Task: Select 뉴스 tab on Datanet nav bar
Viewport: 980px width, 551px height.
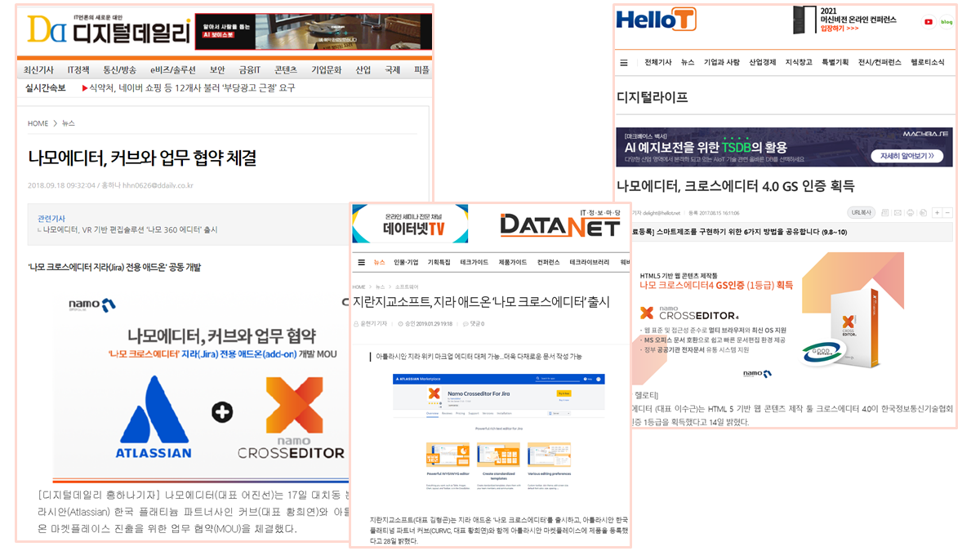Action: [x=379, y=262]
